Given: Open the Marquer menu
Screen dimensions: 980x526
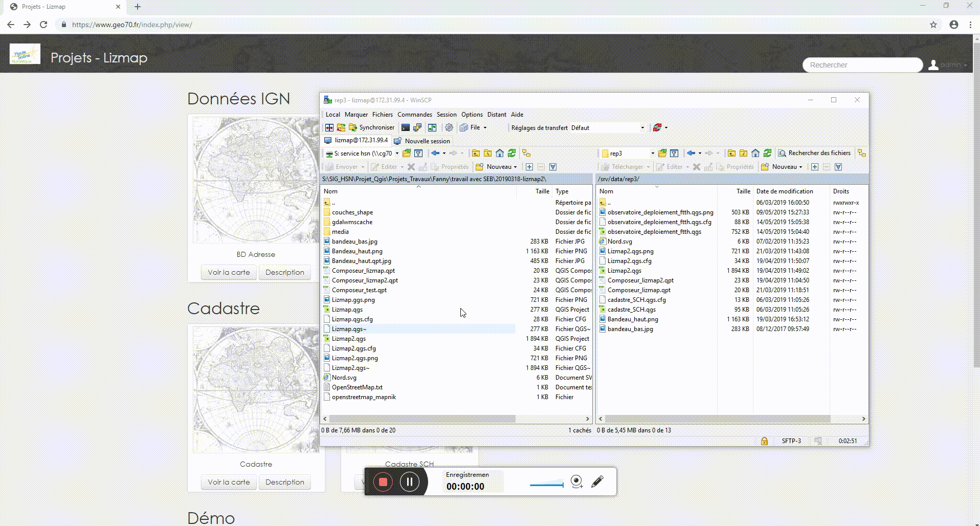Looking at the screenshot, I should tap(356, 115).
